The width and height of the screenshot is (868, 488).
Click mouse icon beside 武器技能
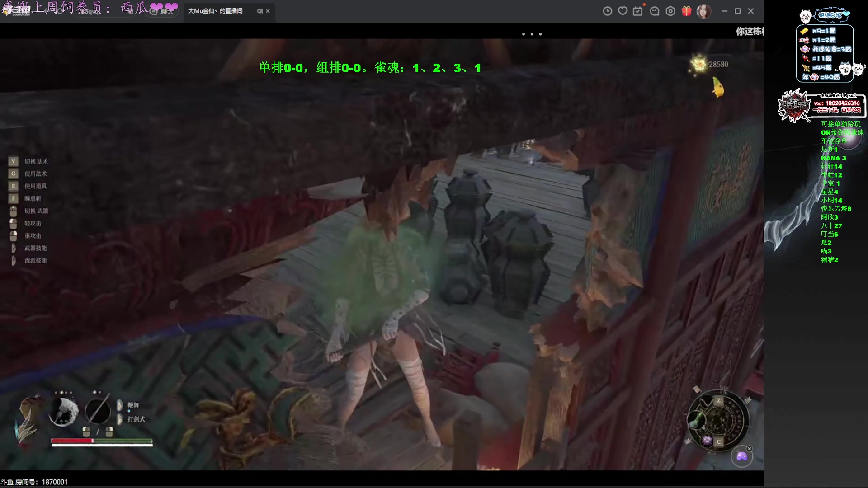pyautogui.click(x=14, y=248)
